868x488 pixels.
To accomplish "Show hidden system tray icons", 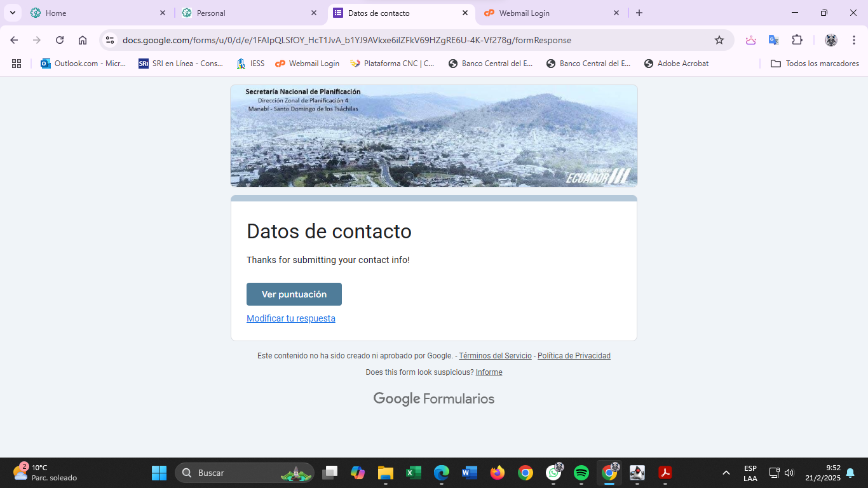I will (x=726, y=473).
